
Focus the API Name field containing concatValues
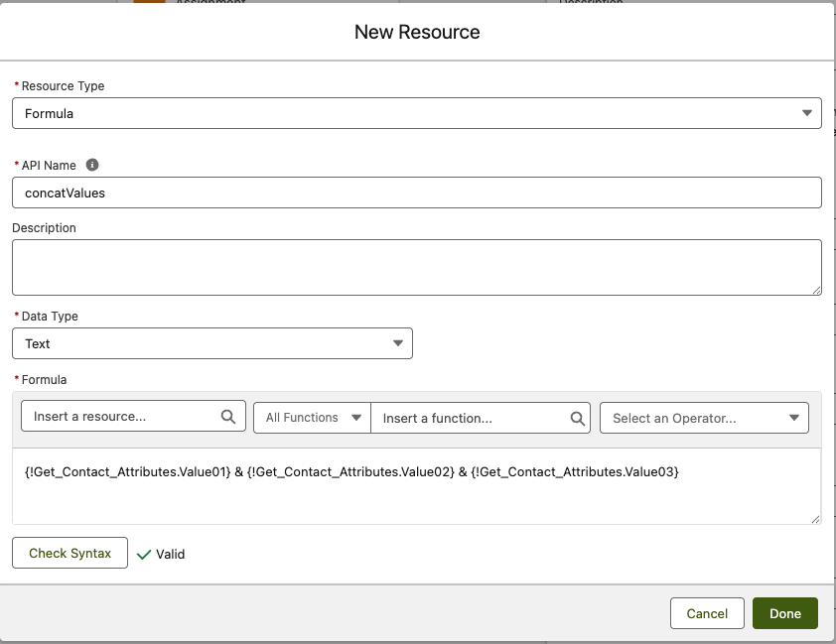(416, 193)
